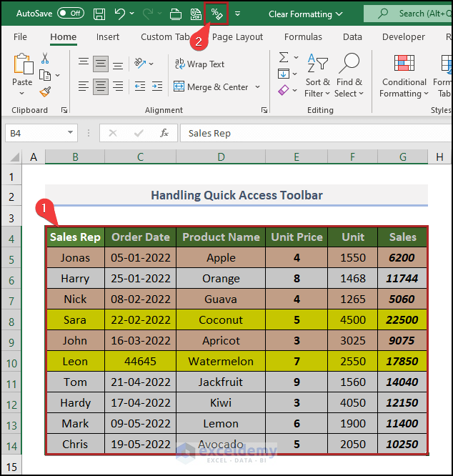Click the formula bar showing Sales Rep
Image resolution: width=453 pixels, height=476 pixels.
[316, 133]
